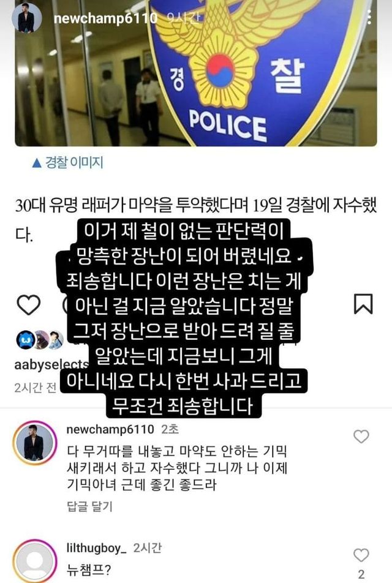The width and height of the screenshot is (392, 583).
Task: Like the post with heart icon
Action: coord(29,304)
